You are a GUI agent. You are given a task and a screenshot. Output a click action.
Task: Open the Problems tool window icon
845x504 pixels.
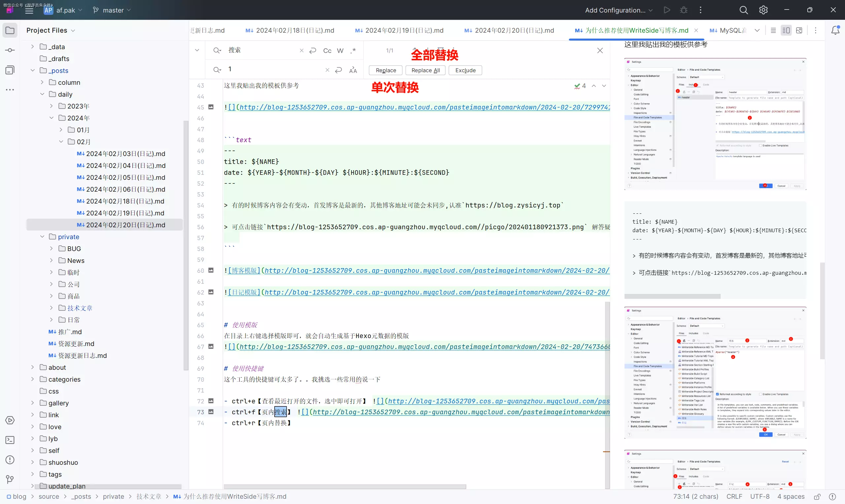[x=10, y=460]
